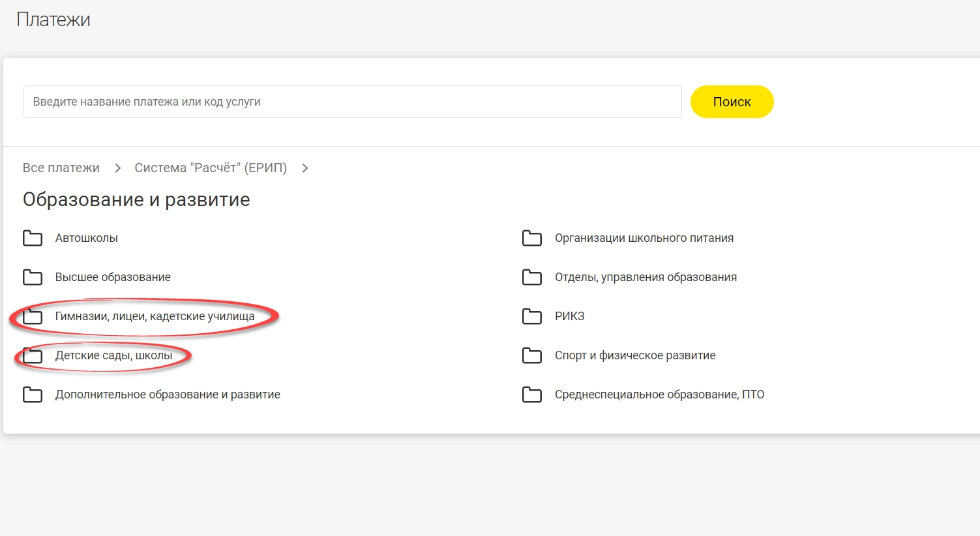Click the folder icon for Гимназии, лицеи, кадетские училища
The image size is (980, 536).
tap(33, 316)
